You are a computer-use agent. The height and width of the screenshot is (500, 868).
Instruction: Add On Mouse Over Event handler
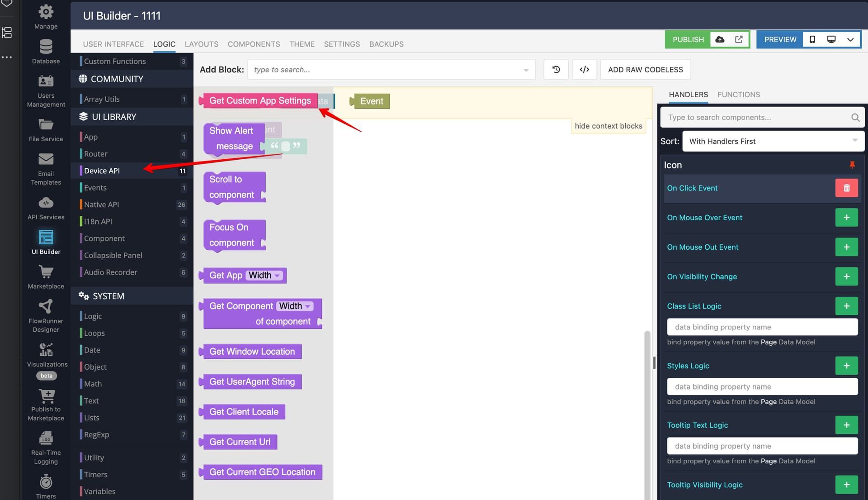click(x=846, y=218)
